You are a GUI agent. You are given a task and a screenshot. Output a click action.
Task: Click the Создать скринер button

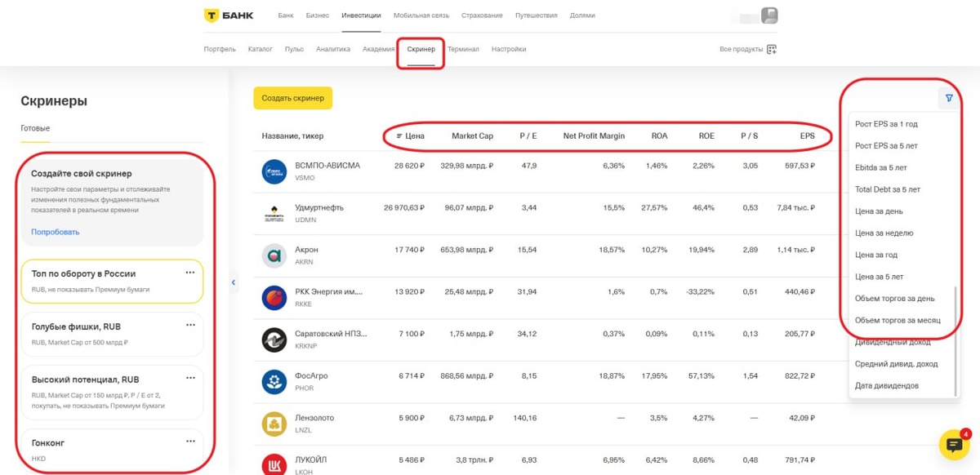coord(292,98)
